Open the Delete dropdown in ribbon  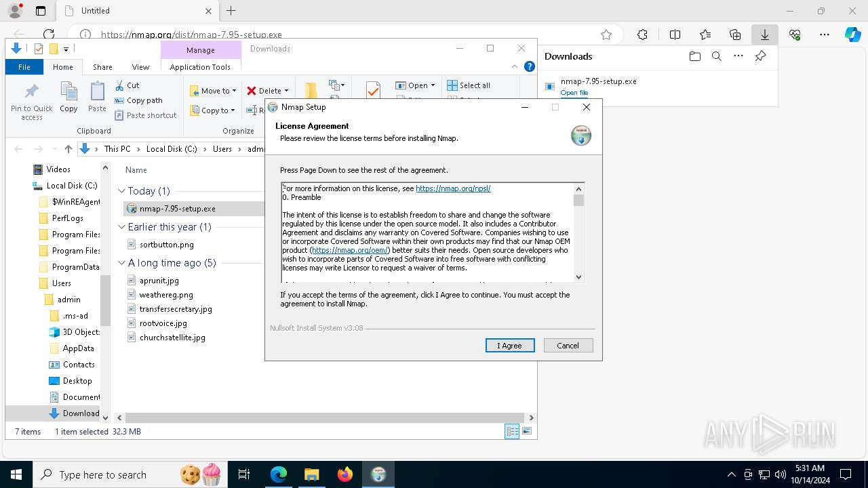[267, 91]
